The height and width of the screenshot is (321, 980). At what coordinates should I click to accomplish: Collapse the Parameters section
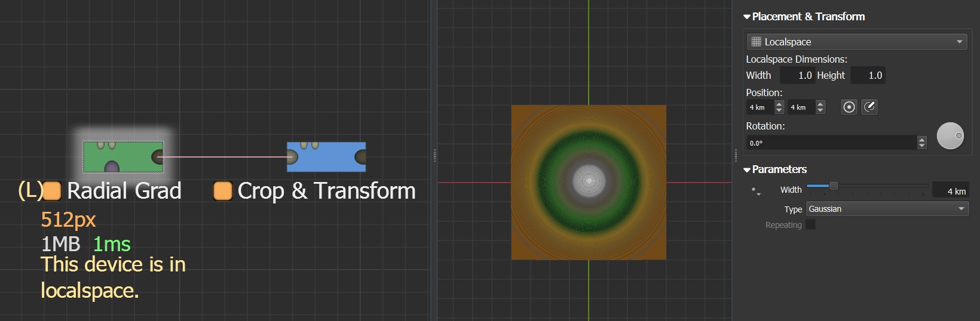[x=747, y=169]
